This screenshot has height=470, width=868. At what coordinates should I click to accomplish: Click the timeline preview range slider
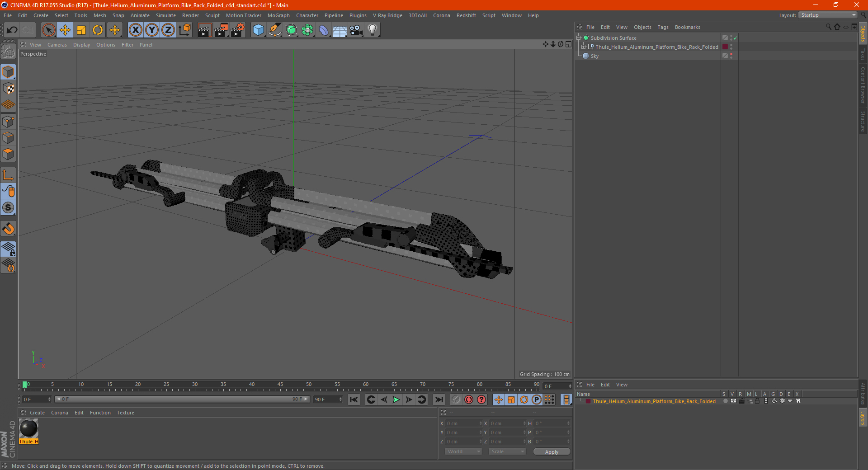[182, 399]
